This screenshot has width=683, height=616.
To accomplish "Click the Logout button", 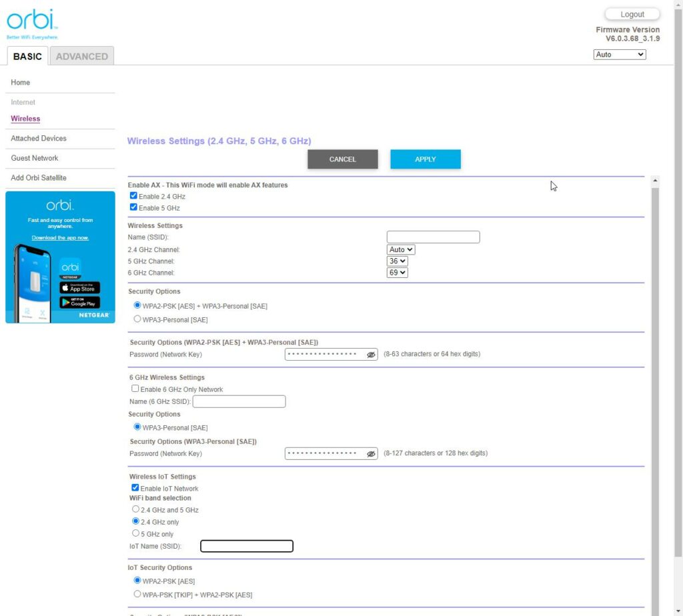I will click(x=632, y=14).
